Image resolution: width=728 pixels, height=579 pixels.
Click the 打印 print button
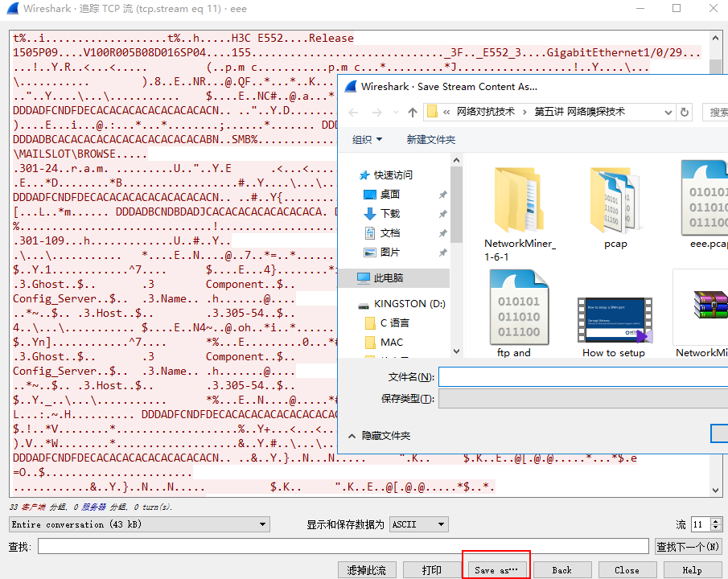(x=432, y=569)
